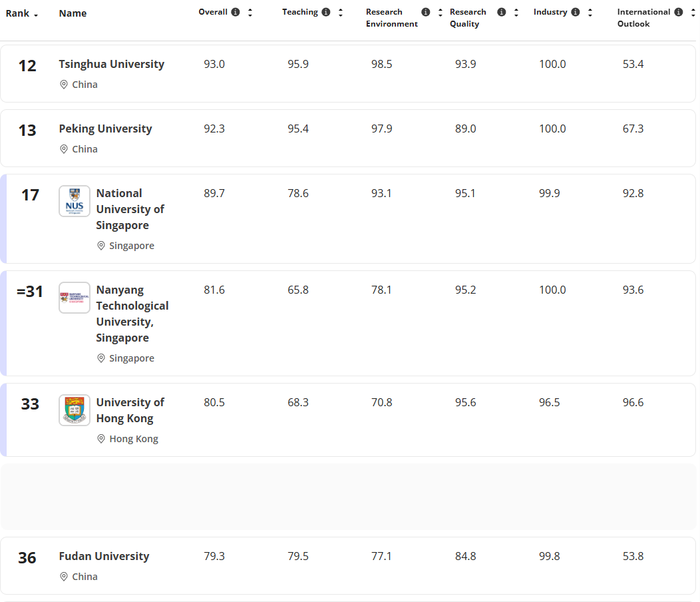Select Tsinghua's overall score 93.0
This screenshot has height=602, width=700.
click(214, 64)
